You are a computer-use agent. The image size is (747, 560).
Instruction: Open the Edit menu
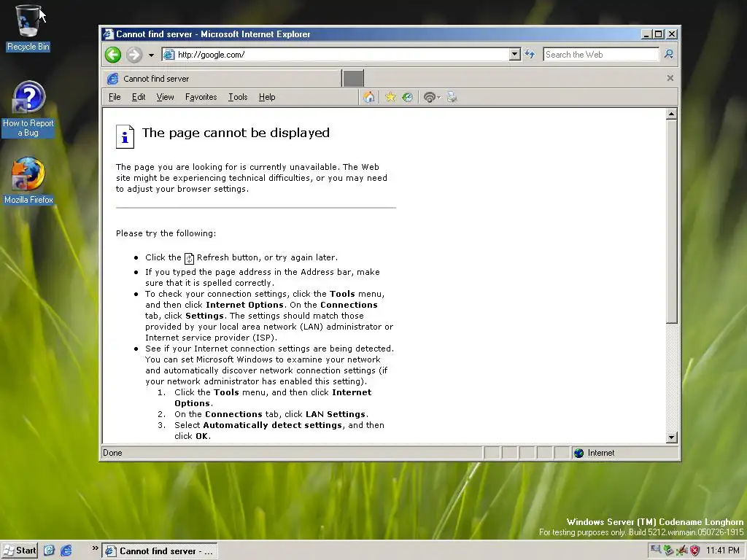tap(139, 97)
